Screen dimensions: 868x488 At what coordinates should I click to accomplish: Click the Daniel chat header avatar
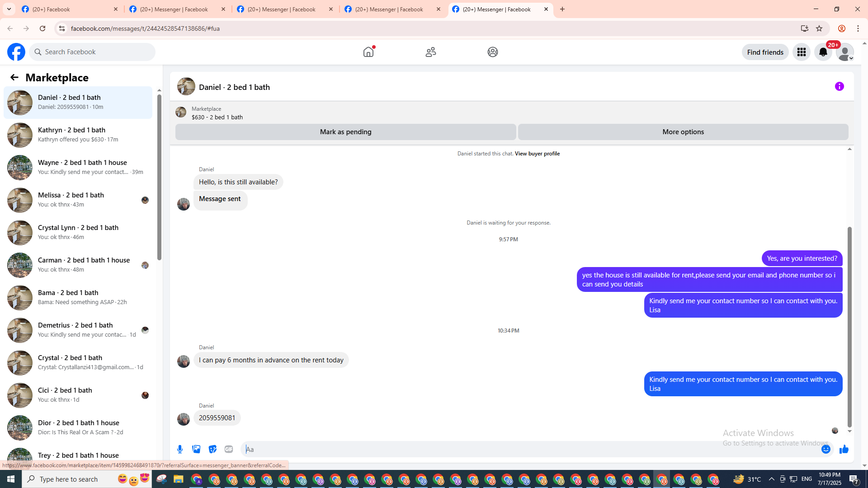click(x=186, y=86)
